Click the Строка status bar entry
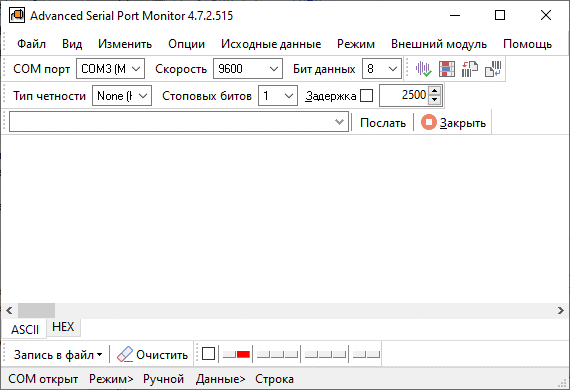Image resolution: width=570 pixels, height=390 pixels. 274,379
